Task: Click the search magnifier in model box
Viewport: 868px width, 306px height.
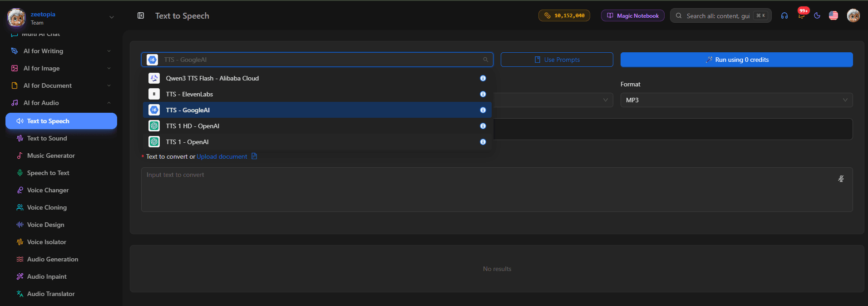Action: [x=485, y=60]
